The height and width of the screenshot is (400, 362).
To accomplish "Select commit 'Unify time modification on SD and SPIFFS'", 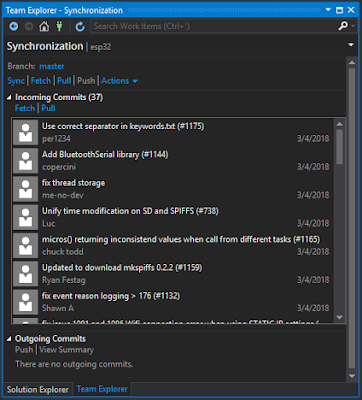I will coord(173,217).
